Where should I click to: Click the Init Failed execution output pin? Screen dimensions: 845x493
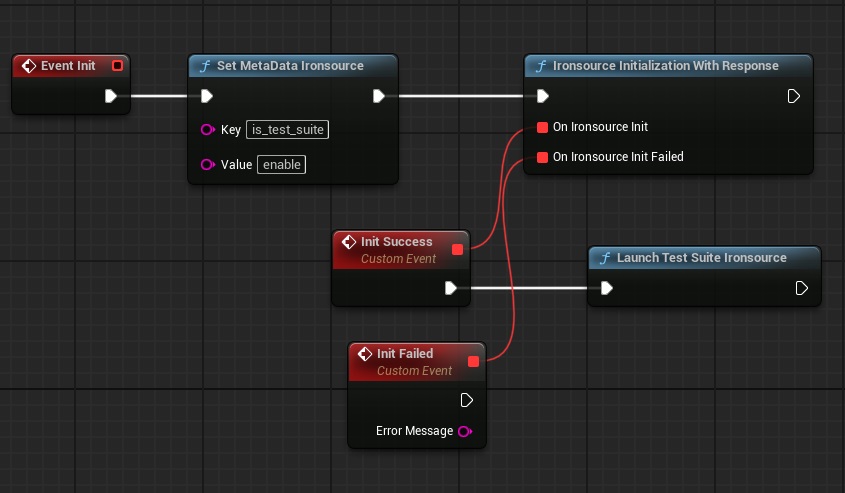pos(467,400)
